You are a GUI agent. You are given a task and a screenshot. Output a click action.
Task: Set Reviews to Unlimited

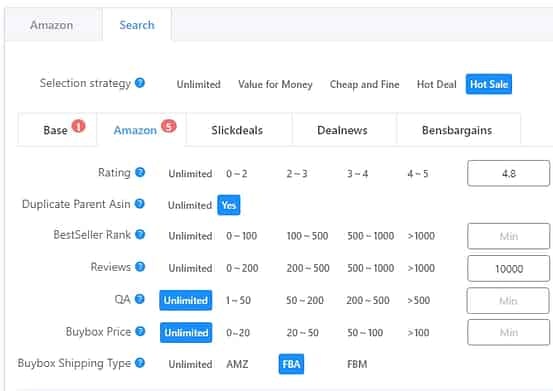tap(190, 268)
